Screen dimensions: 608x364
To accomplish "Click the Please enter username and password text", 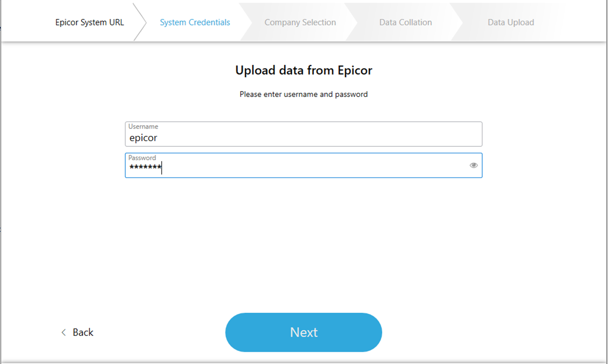I will point(303,94).
